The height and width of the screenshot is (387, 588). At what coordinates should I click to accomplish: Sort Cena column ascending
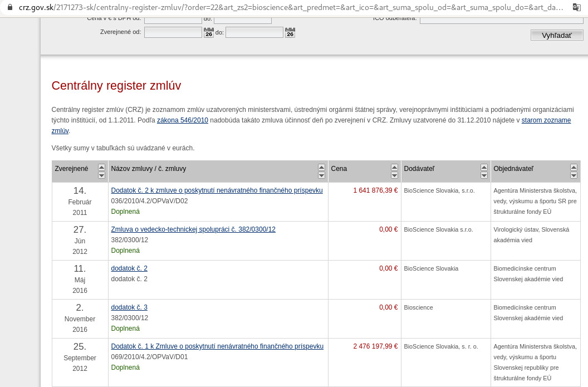point(394,168)
